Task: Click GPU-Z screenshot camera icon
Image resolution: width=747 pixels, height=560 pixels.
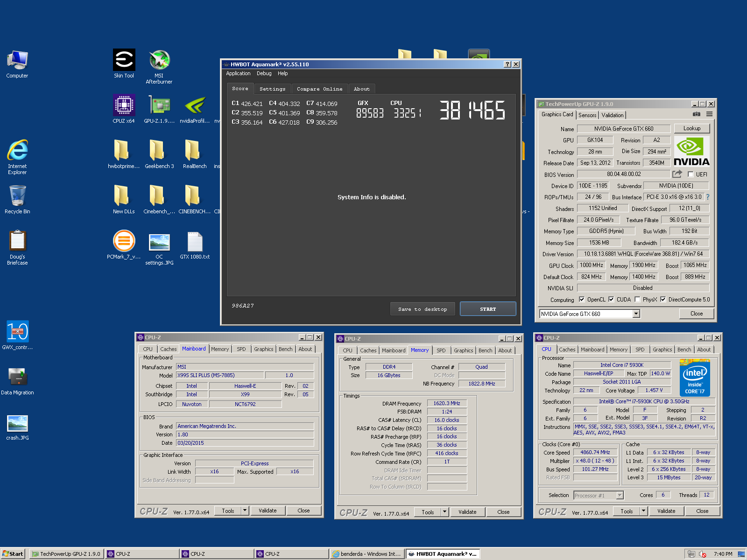Action: 696,114
